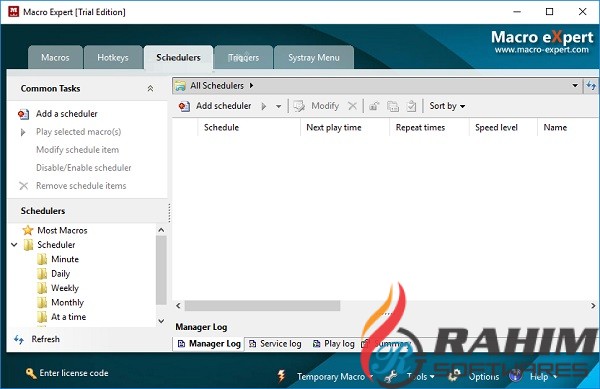The width and height of the screenshot is (600, 389).
Task: Open the Sort by dropdown
Action: pos(447,106)
